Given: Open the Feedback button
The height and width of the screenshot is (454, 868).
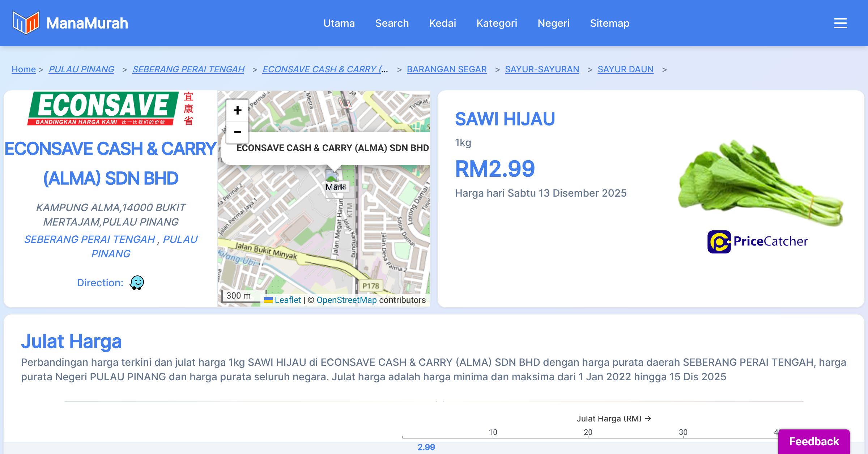Looking at the screenshot, I should coord(814,441).
